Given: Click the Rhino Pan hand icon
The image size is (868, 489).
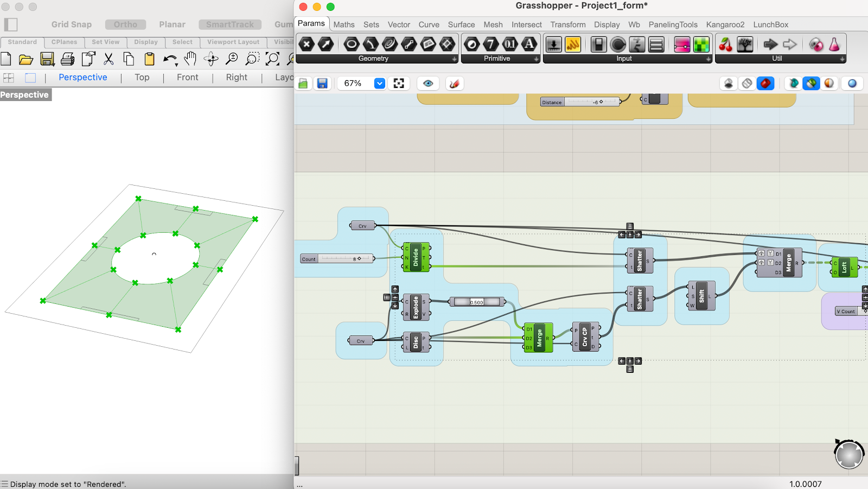Looking at the screenshot, I should 190,59.
